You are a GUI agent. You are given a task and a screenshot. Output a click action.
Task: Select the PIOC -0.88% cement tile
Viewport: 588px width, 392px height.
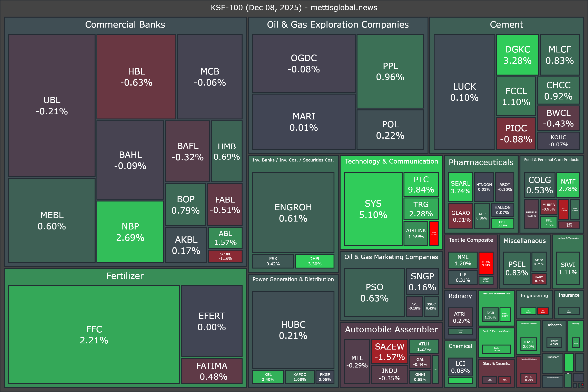pos(516,134)
